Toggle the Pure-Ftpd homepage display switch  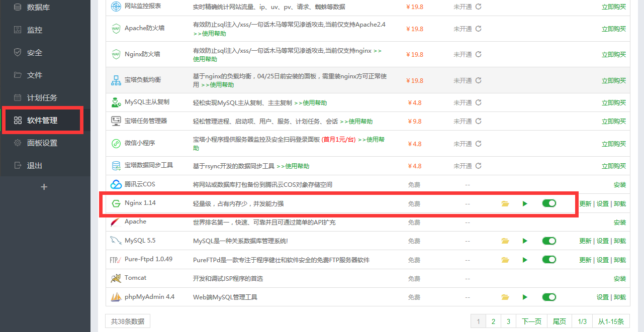pos(549,260)
